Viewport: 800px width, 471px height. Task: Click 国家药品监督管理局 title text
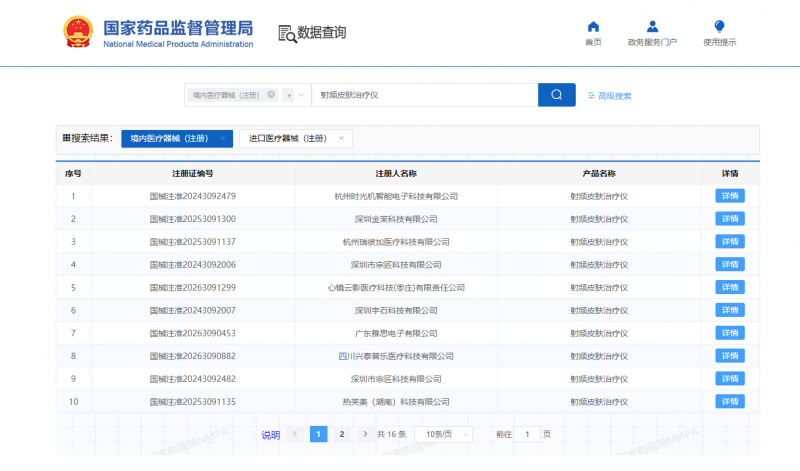point(178,28)
